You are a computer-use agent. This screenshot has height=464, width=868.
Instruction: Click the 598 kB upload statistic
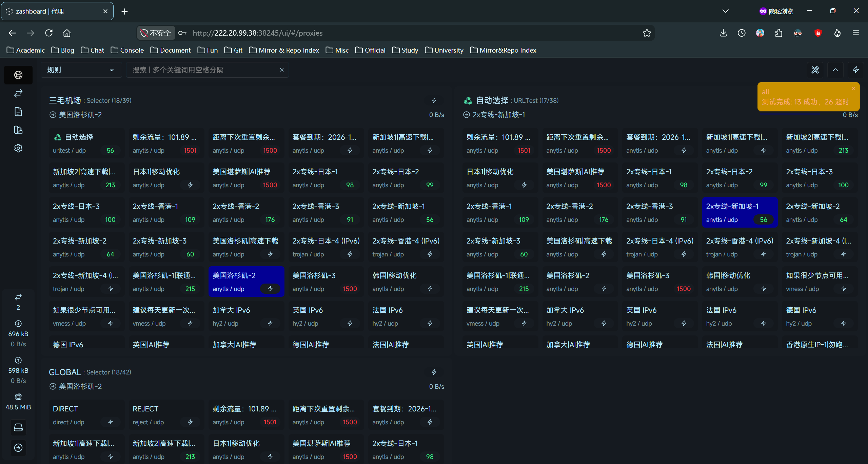pyautogui.click(x=18, y=370)
